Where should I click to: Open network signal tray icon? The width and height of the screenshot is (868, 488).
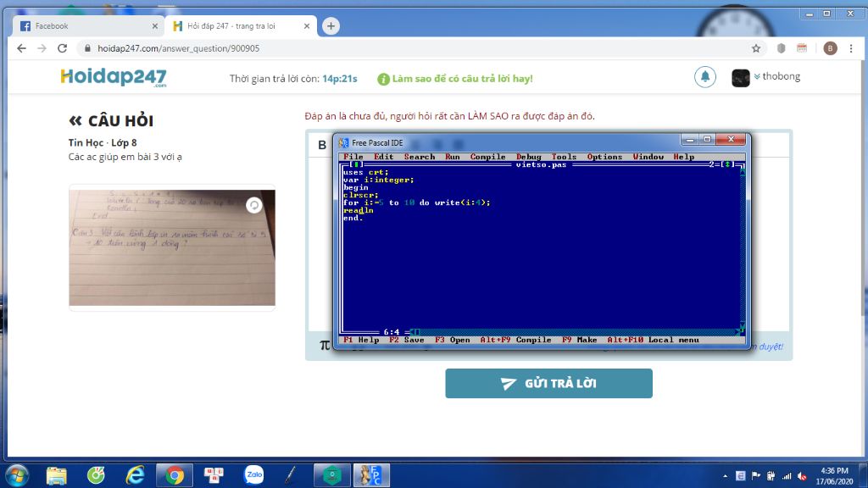point(787,476)
